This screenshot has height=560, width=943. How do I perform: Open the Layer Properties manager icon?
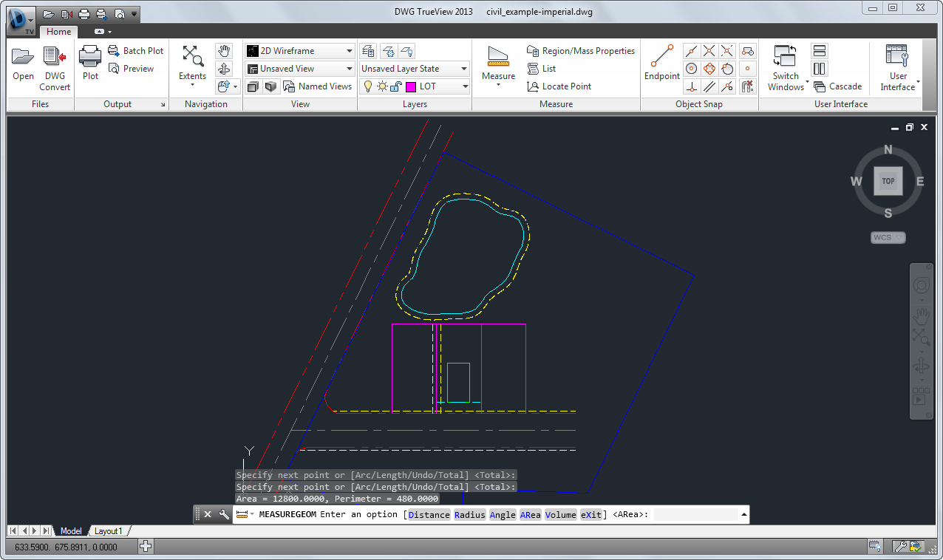(367, 51)
